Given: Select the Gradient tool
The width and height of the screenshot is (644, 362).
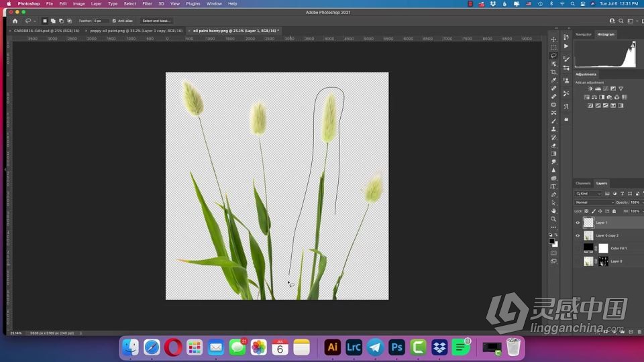Looking at the screenshot, I should pyautogui.click(x=553, y=154).
